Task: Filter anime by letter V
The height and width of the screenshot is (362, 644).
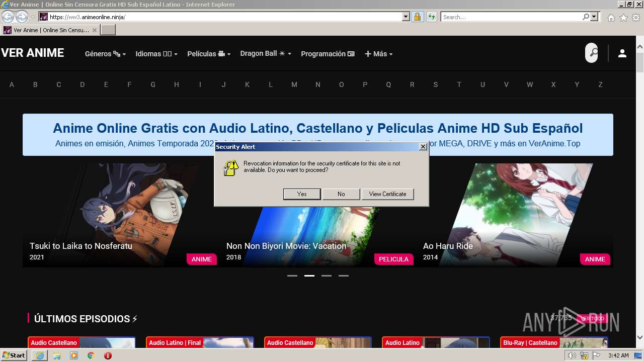Action: pyautogui.click(x=506, y=84)
